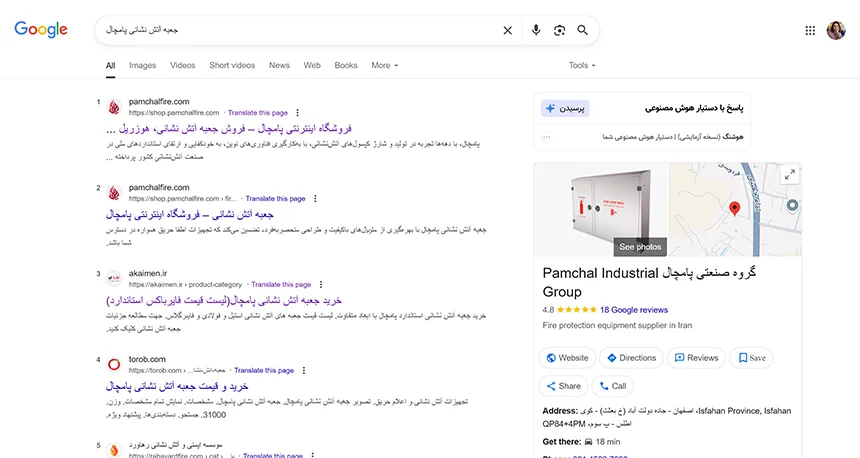Click the Directions button
Image resolution: width=860 pixels, height=458 pixels.
(x=630, y=357)
